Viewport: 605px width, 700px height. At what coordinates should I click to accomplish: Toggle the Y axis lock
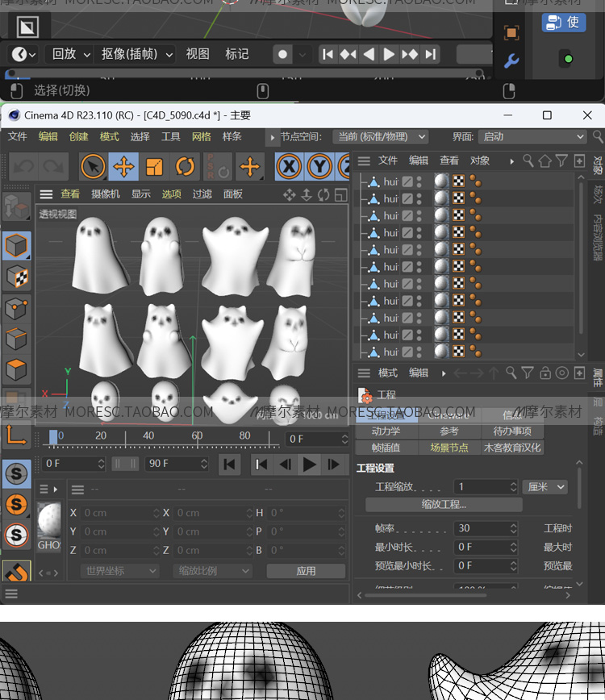[x=319, y=167]
